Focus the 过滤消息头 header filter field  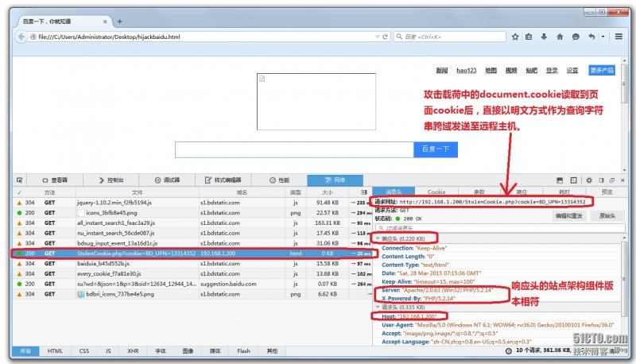click(x=500, y=228)
